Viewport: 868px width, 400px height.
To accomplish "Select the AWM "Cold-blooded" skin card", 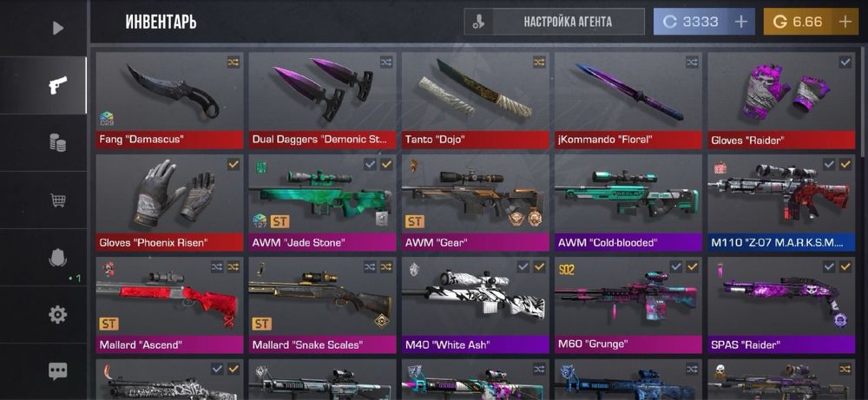I will coord(628,203).
